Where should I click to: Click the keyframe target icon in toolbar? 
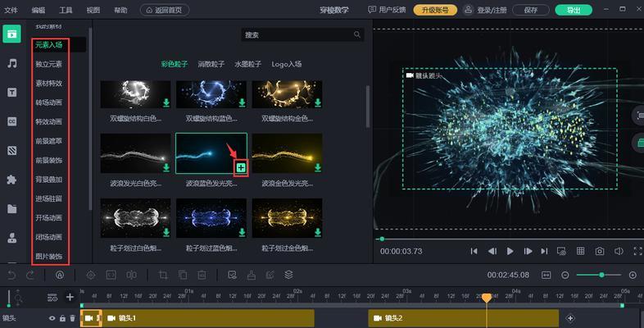click(x=91, y=275)
